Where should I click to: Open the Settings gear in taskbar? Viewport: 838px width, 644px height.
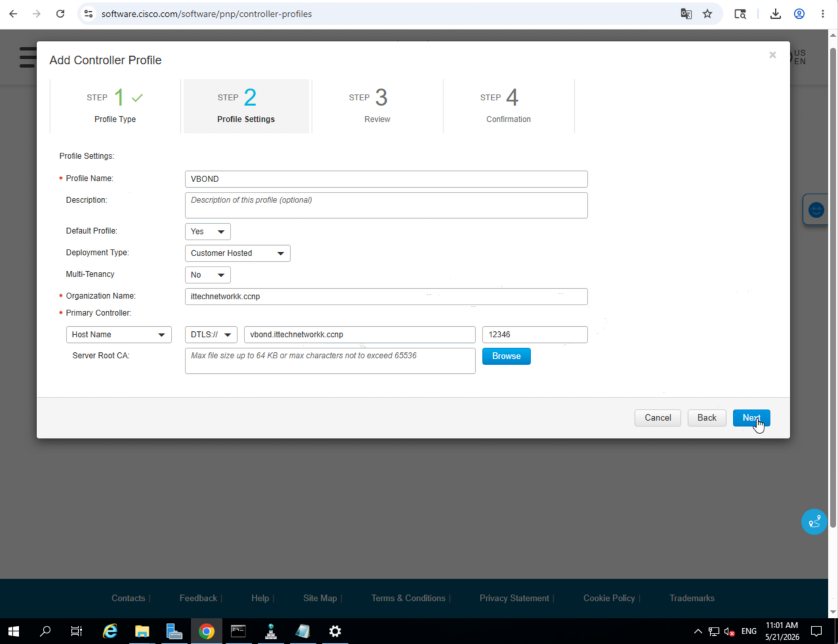coord(335,631)
